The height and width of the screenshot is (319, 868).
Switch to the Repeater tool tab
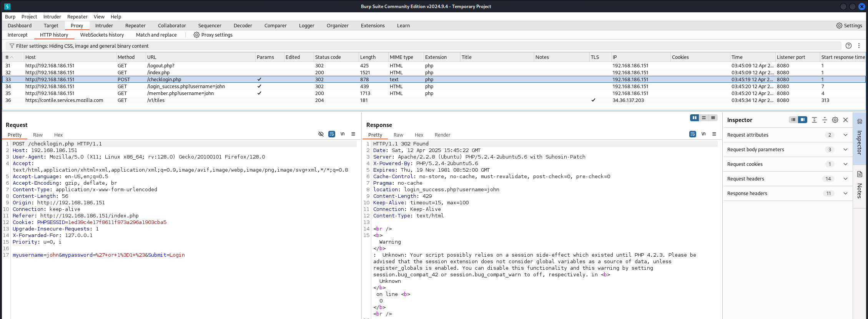tap(135, 25)
